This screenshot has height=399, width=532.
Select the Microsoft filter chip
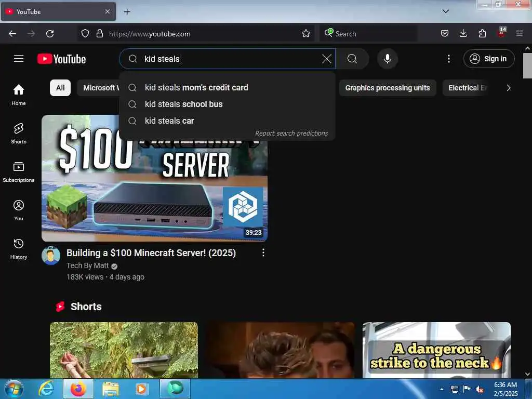(98, 88)
